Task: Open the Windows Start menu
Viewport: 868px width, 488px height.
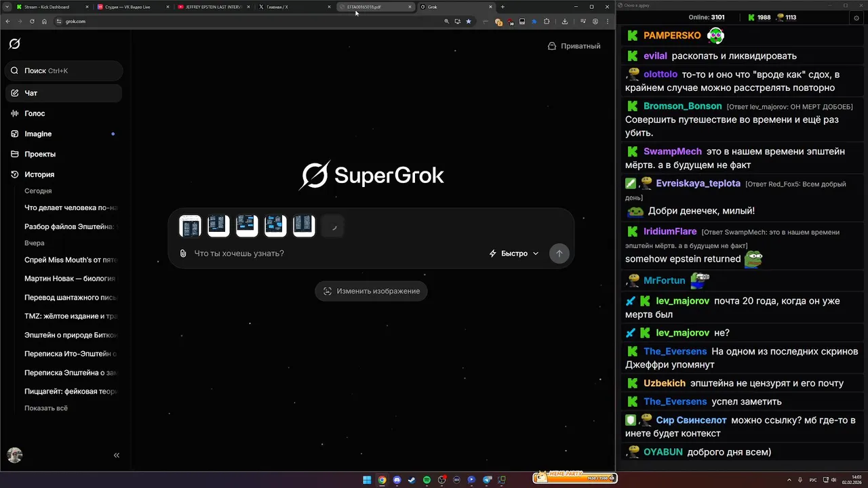Action: coord(367,480)
